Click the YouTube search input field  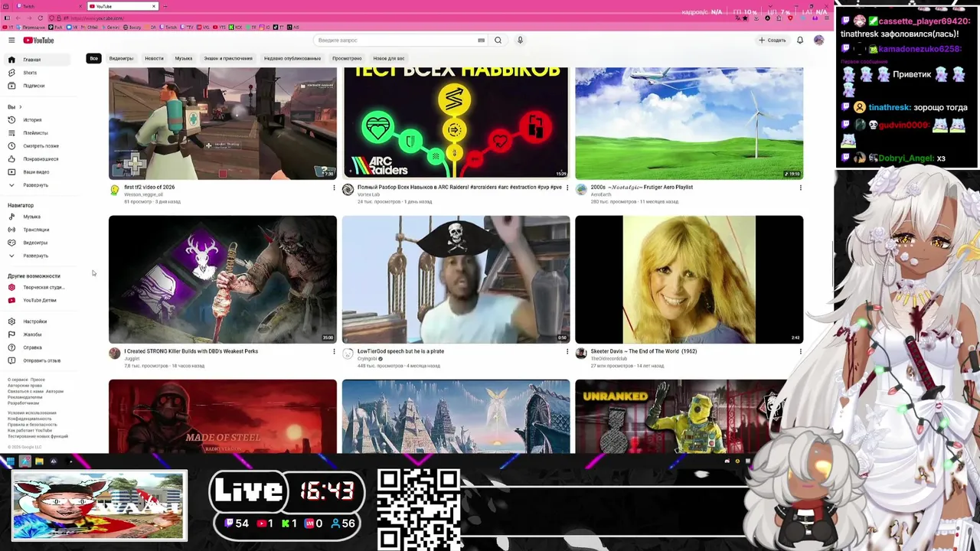coord(396,40)
